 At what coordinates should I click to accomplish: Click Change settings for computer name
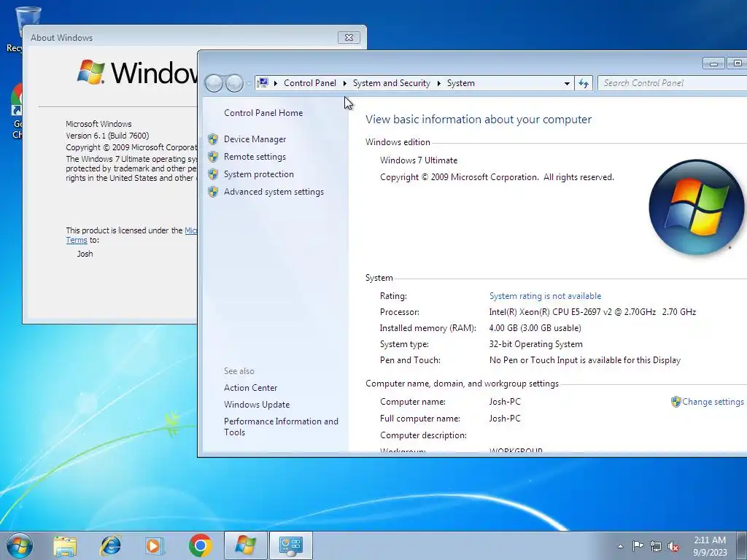(713, 402)
